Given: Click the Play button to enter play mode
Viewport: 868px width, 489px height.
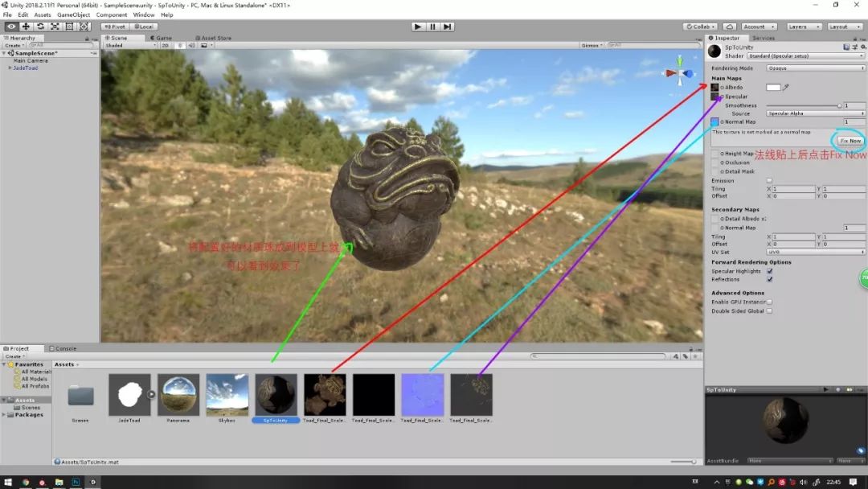Looking at the screenshot, I should (x=417, y=26).
